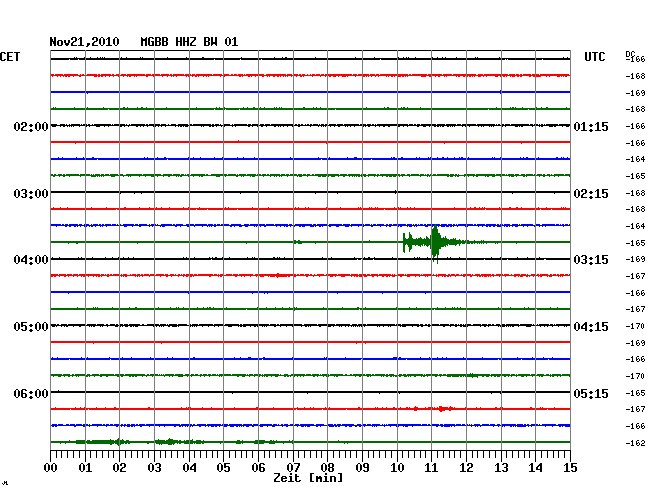Select minute 10 on the time axis
Viewport: 650px width, 494px height.
point(397,467)
